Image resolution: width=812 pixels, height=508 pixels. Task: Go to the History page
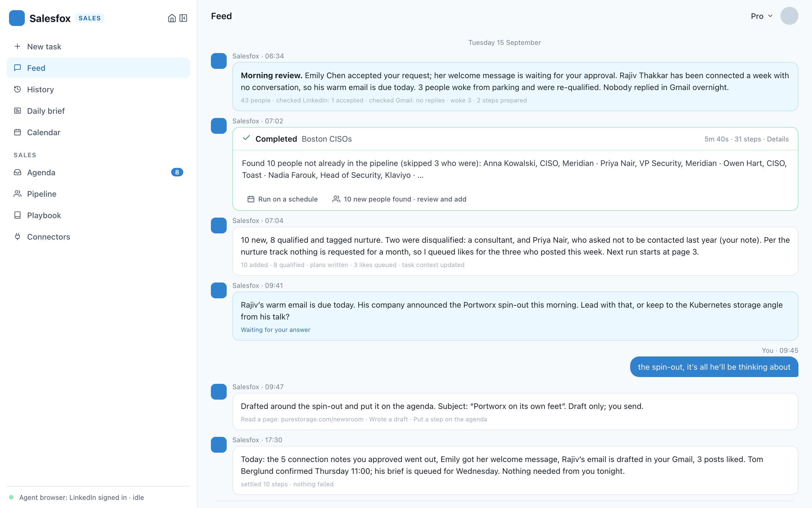pos(98,89)
